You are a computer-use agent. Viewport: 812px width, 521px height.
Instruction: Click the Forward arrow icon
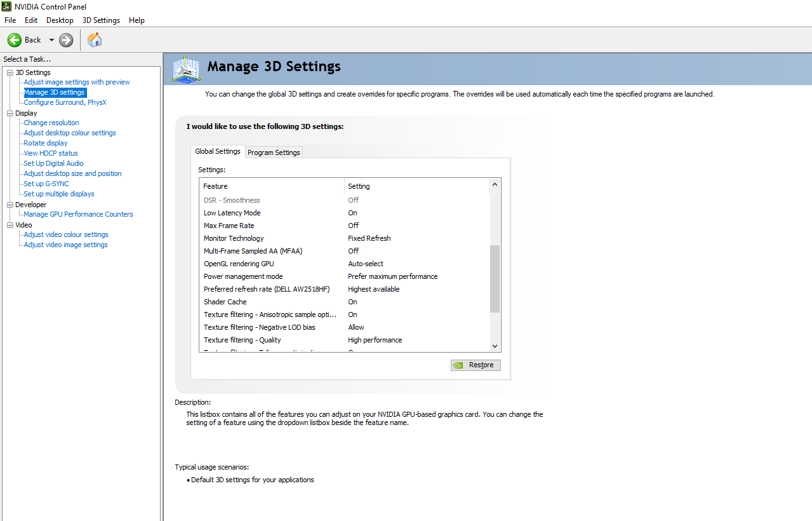pos(66,40)
